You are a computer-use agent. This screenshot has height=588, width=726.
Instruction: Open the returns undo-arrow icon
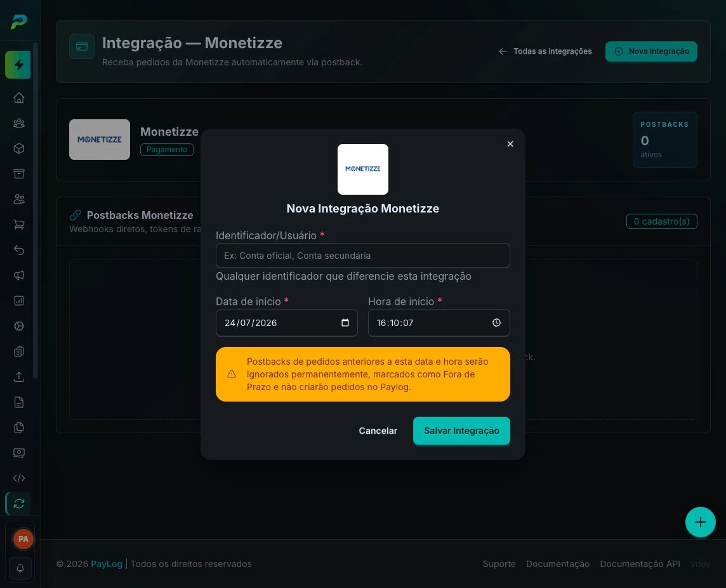(19, 250)
